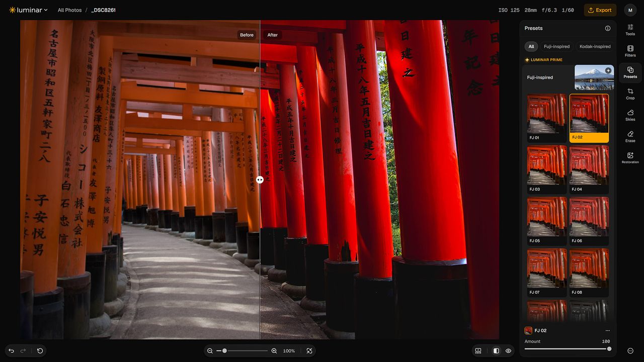Open the more options circle at bottom right
Viewport: 644px width, 362px height.
tap(630, 351)
